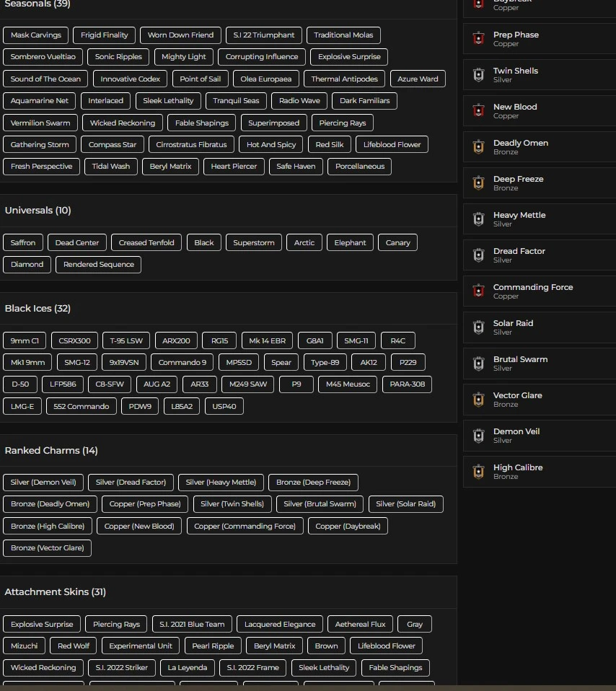Select the Experimental Unit attachment skin tag

click(x=141, y=646)
